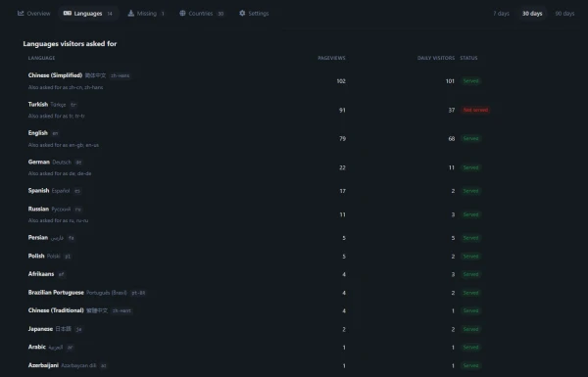Open the Countries tab

[x=202, y=14]
